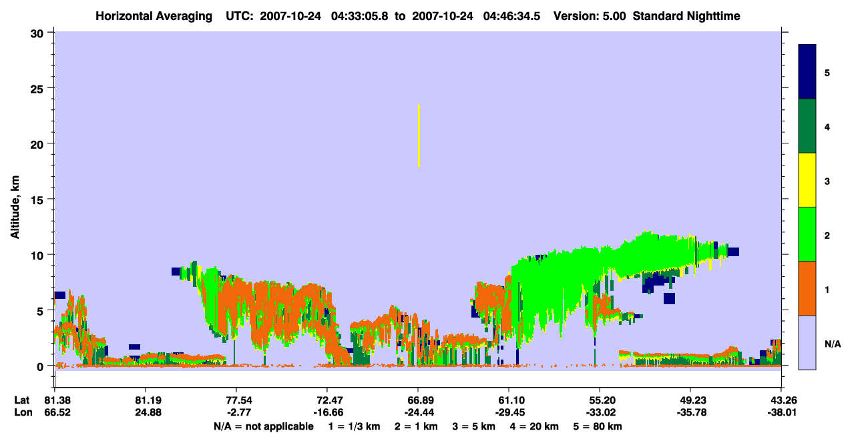
Task: Click the '3 = 5 km' legend note
Action: pyautogui.click(x=474, y=426)
